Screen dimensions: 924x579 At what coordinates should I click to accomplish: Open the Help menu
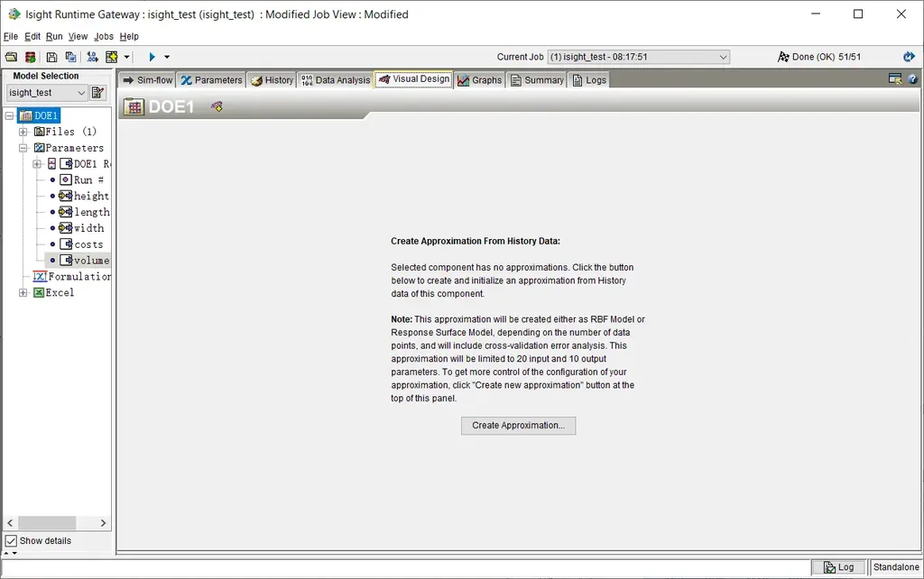coord(129,36)
